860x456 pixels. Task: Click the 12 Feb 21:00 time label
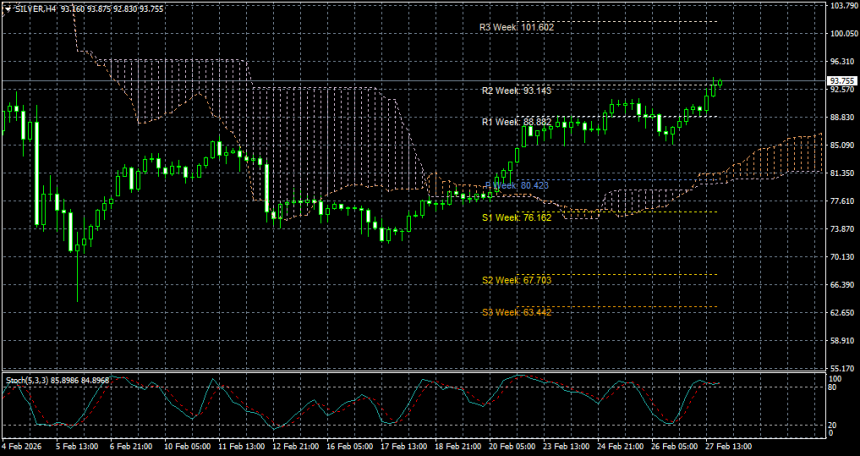click(x=294, y=446)
